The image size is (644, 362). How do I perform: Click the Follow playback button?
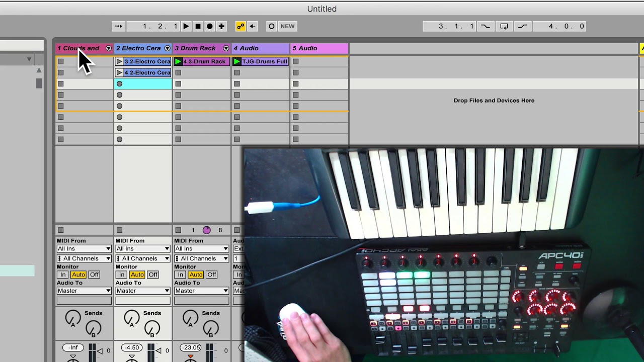coord(118,26)
